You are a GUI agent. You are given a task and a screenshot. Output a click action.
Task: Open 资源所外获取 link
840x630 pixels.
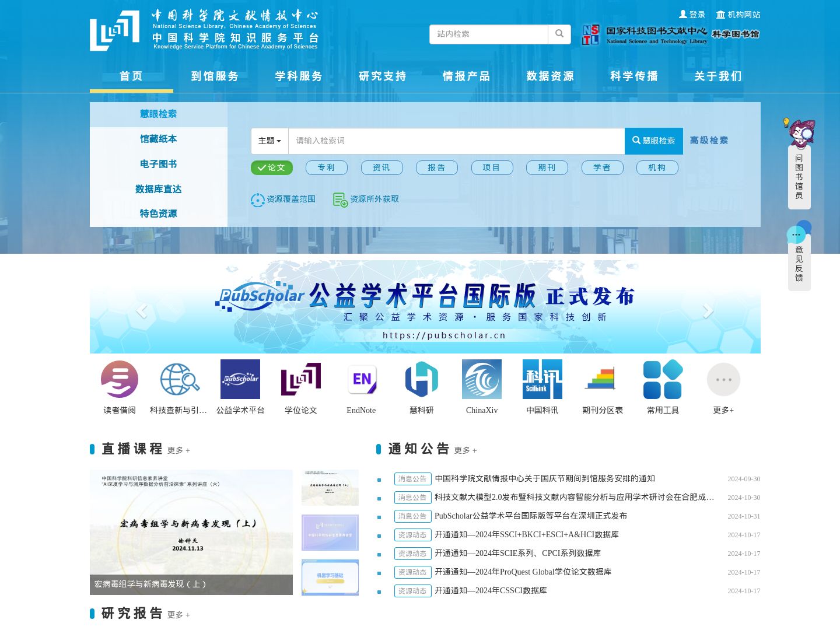pos(366,199)
